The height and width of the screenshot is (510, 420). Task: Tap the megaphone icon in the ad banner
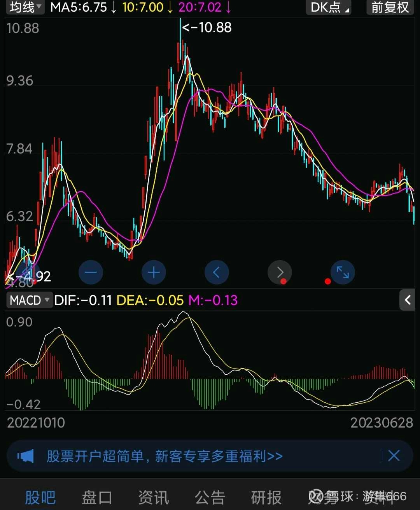point(26,456)
